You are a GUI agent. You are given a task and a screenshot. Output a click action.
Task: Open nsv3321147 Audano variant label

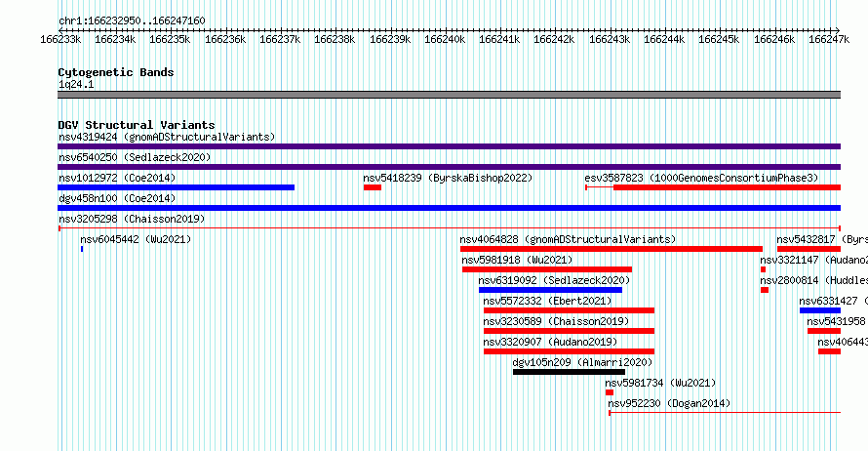point(813,260)
